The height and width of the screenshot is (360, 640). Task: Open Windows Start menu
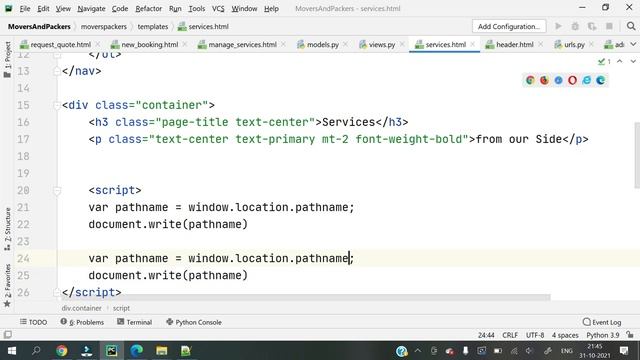[12, 351]
